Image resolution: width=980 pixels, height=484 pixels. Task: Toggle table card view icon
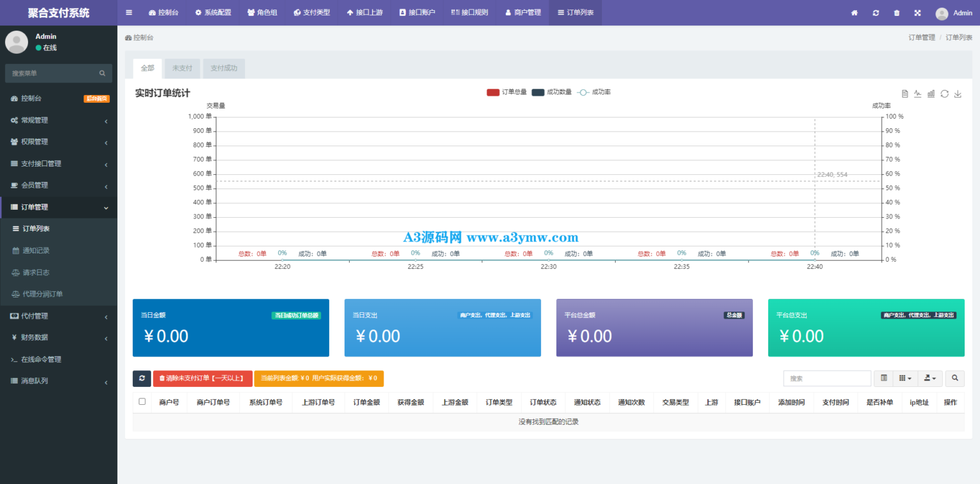coord(883,378)
